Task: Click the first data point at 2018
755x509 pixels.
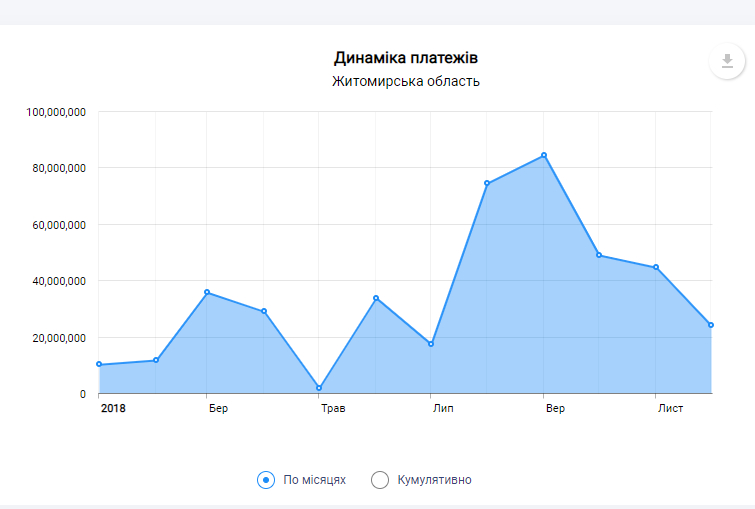Action: point(99,364)
